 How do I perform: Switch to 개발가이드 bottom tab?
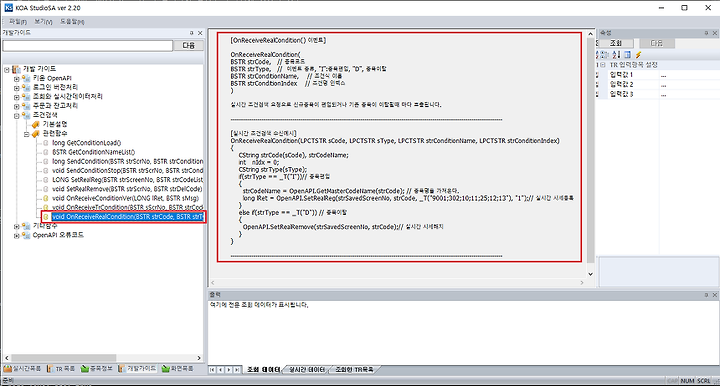pos(138,369)
